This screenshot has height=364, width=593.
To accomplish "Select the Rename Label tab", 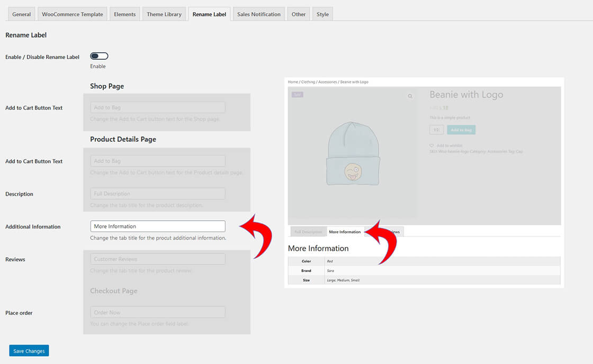I will pyautogui.click(x=209, y=14).
